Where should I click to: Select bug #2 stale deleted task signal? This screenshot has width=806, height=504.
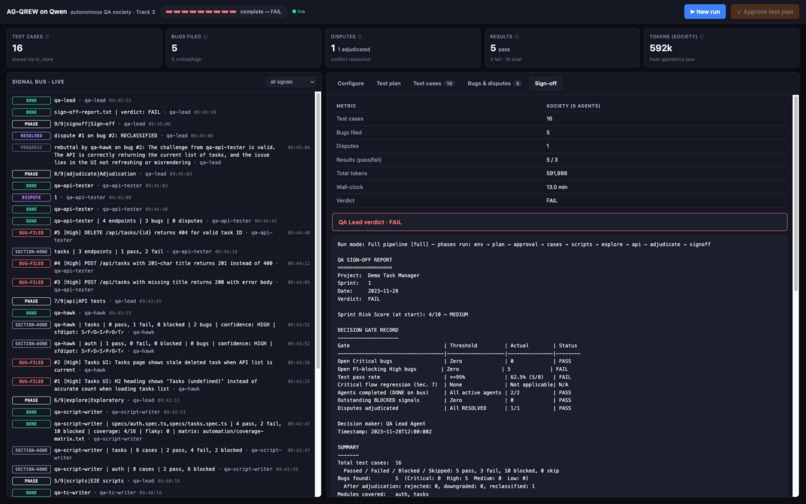[x=163, y=366]
